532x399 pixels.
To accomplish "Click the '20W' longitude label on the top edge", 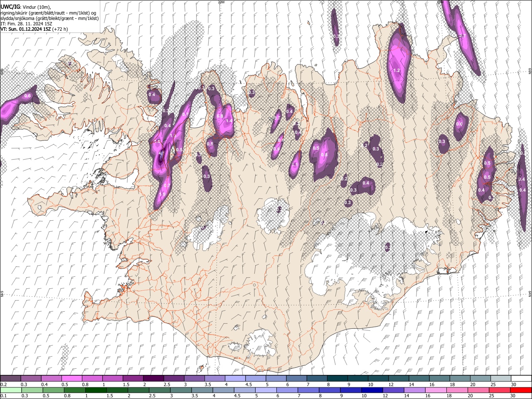I will [221, 2].
